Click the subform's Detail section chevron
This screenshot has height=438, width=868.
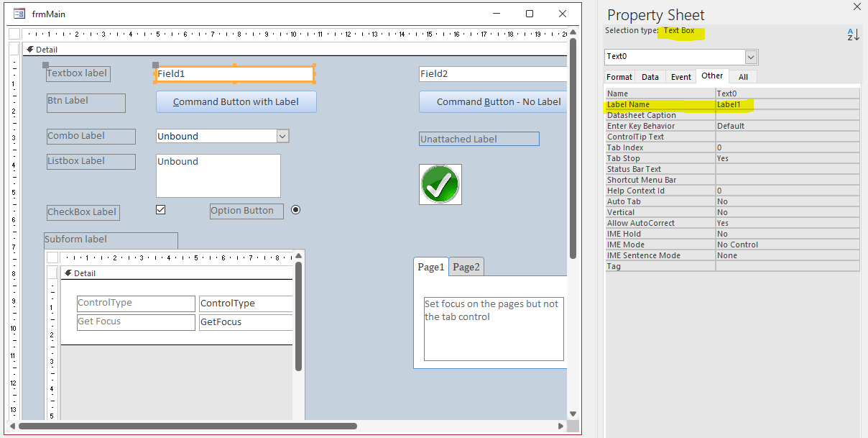(x=69, y=273)
